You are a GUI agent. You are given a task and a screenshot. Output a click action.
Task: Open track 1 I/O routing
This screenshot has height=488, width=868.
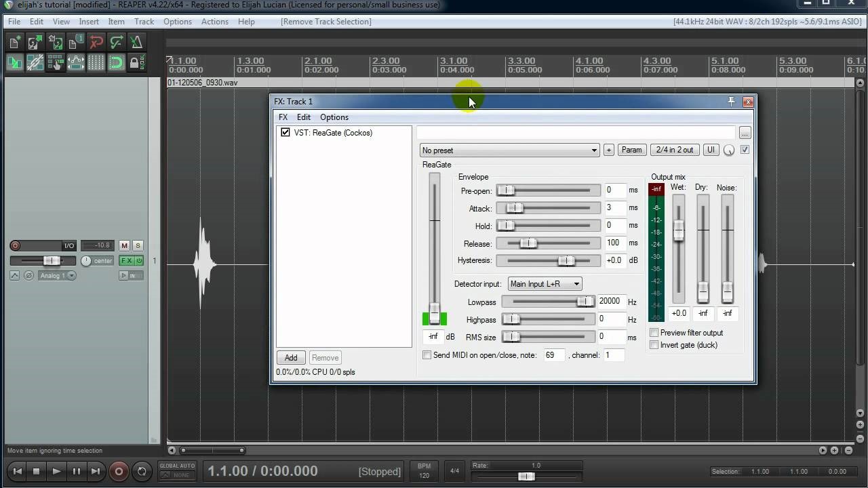[69, 245]
